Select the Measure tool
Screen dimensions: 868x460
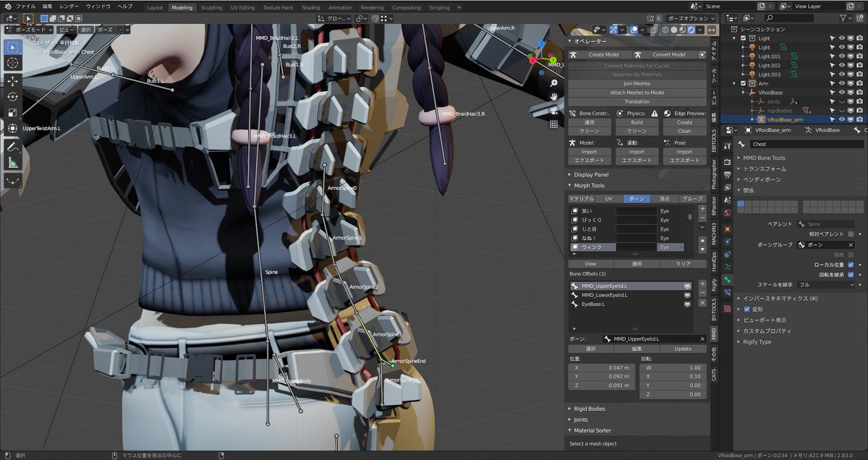coord(13,163)
